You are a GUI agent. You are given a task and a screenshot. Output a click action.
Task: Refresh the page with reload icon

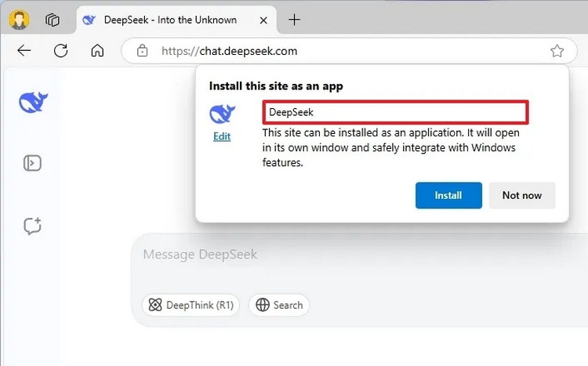pos(60,50)
